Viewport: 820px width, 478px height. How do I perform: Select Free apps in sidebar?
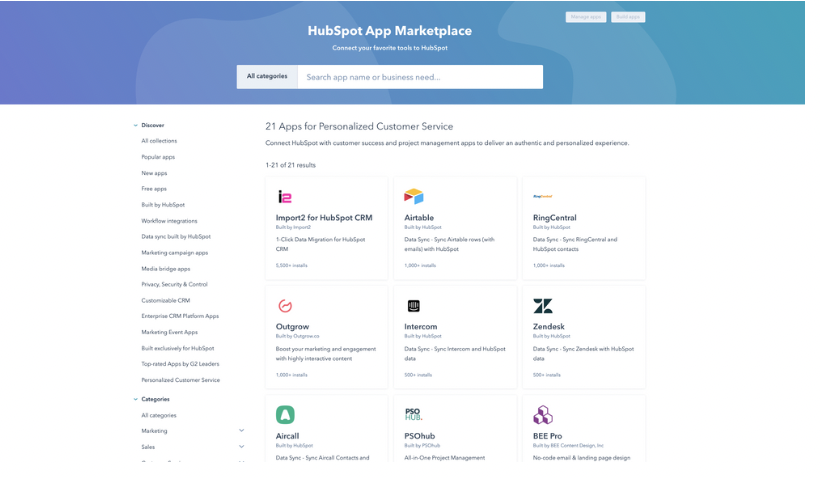[x=154, y=189]
